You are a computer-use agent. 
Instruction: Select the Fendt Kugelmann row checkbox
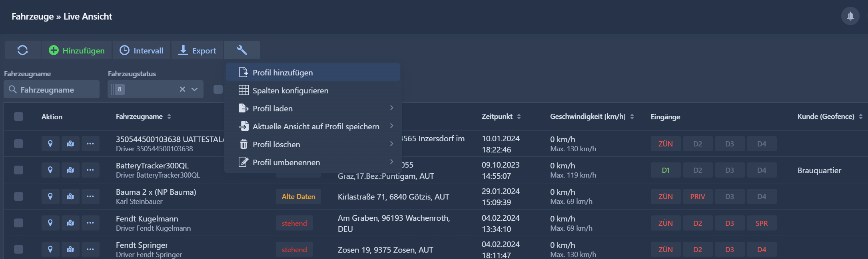point(18,223)
